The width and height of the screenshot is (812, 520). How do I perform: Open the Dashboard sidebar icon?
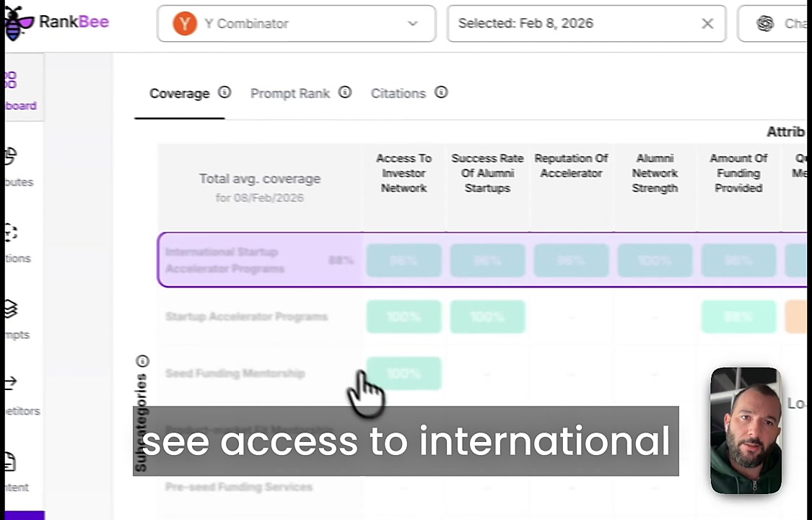pyautogui.click(x=12, y=79)
